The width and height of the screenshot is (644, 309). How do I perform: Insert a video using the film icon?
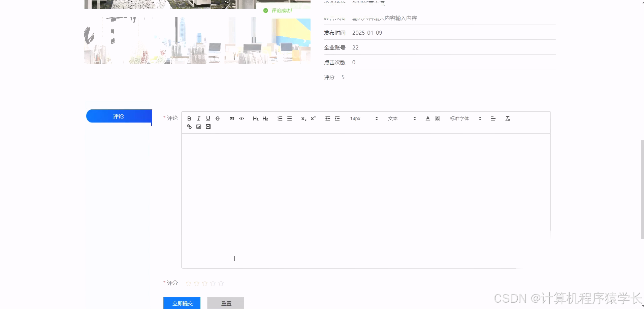click(x=208, y=127)
